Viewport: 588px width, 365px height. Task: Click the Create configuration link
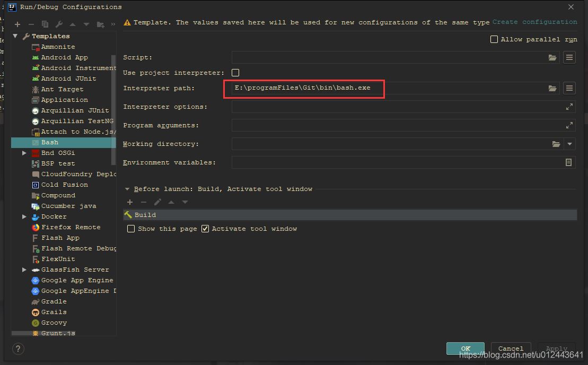[534, 22]
